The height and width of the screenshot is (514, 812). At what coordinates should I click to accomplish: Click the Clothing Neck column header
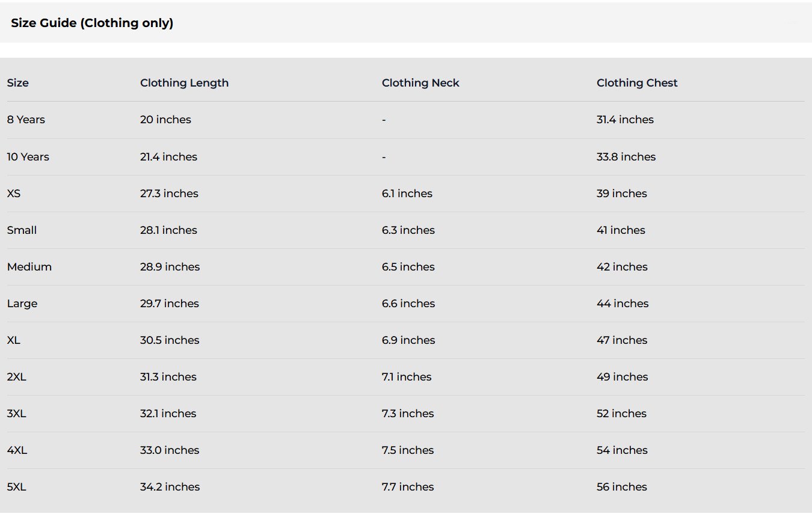tap(420, 83)
